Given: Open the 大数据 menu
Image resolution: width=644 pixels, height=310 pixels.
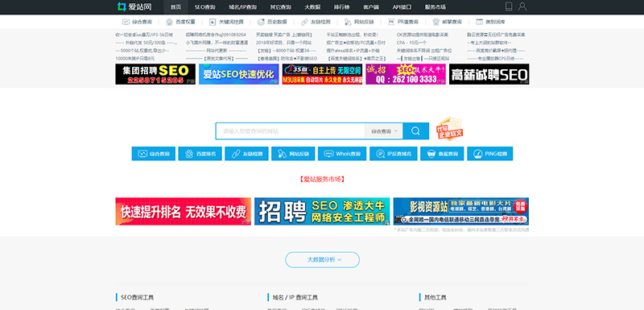Looking at the screenshot, I should 312,7.
